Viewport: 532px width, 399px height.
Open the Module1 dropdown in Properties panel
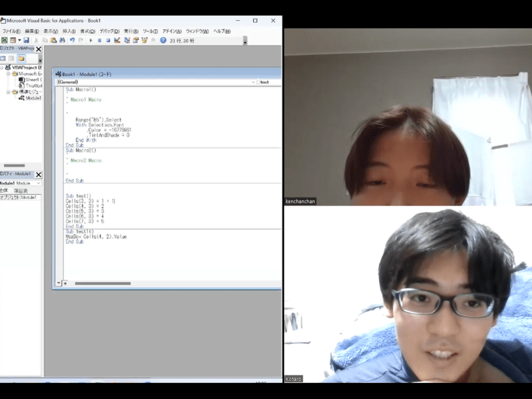pyautogui.click(x=38, y=183)
